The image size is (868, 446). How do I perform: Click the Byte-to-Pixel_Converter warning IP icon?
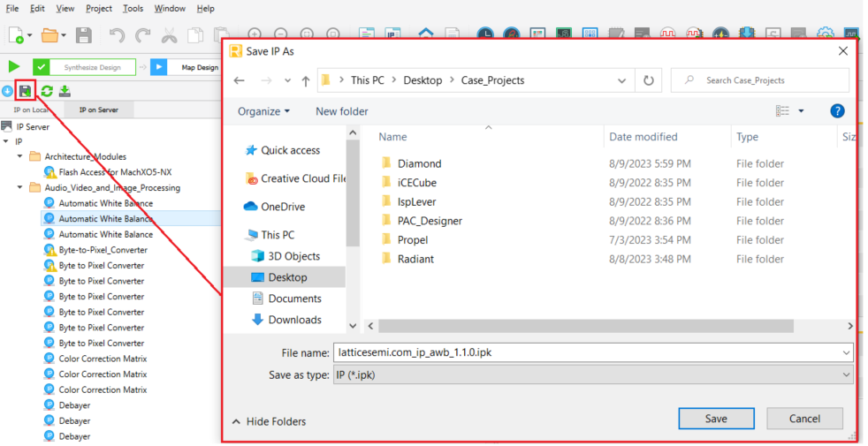pyautogui.click(x=50, y=250)
